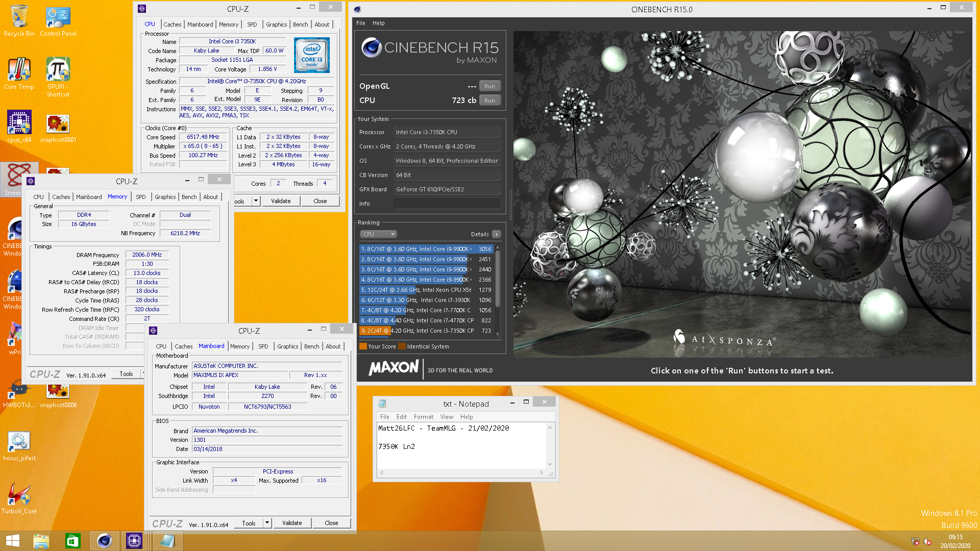Click the Cinebench ranking list scrollbar

(x=498, y=291)
